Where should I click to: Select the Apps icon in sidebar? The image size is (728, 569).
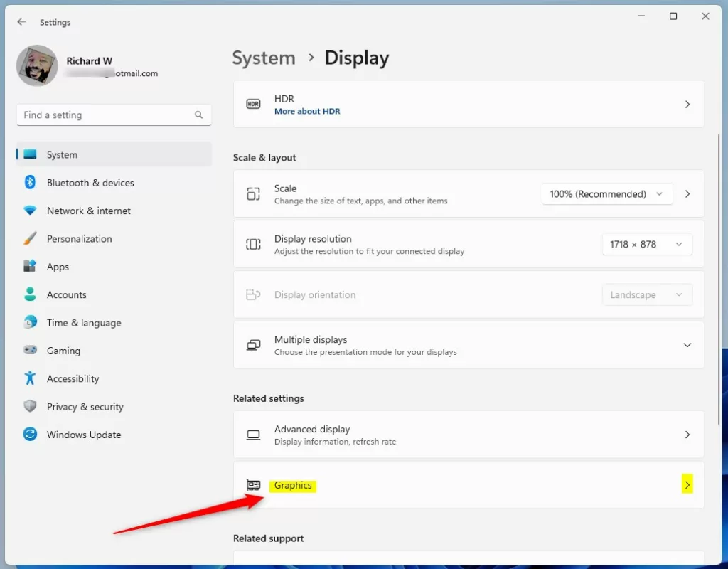coord(29,266)
